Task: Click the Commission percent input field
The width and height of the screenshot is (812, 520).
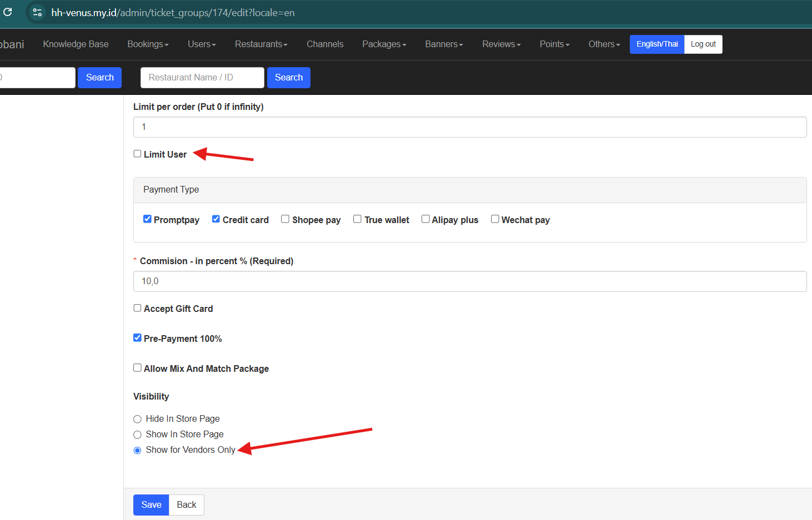Action: point(469,281)
